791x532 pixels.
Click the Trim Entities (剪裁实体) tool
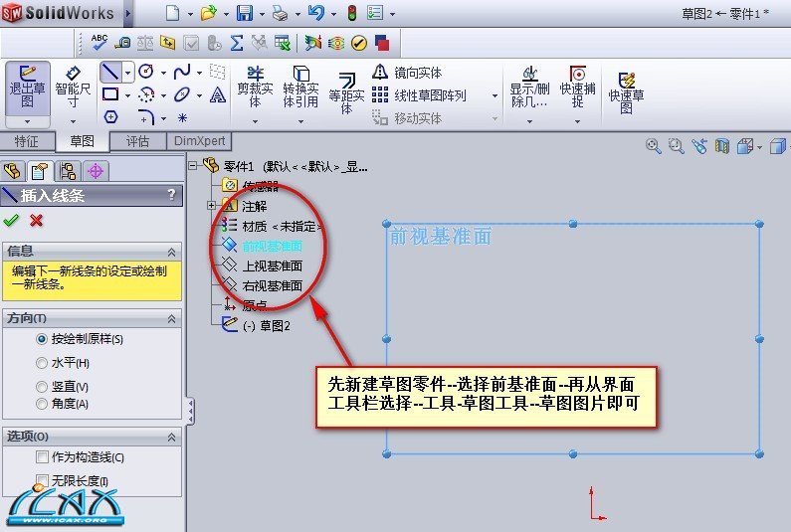click(256, 87)
